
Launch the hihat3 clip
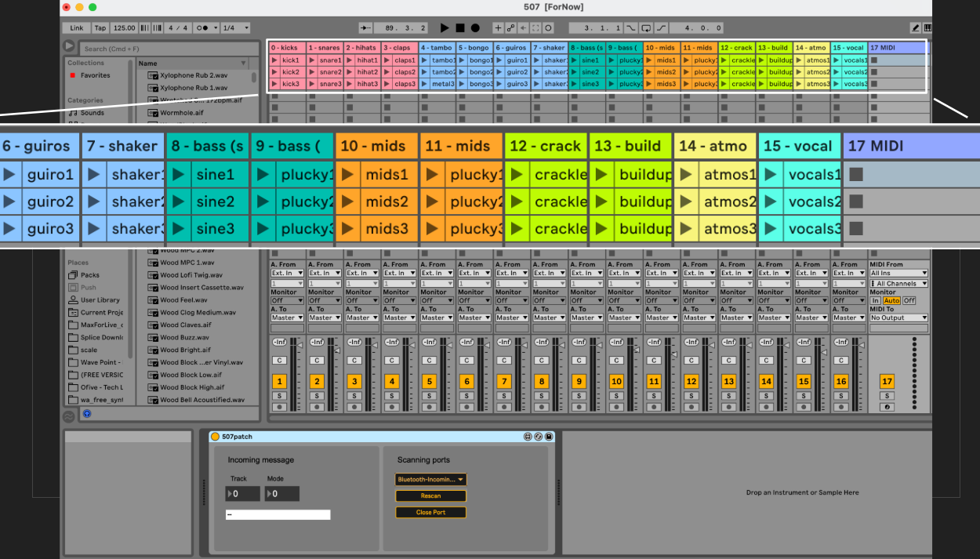[x=350, y=84]
